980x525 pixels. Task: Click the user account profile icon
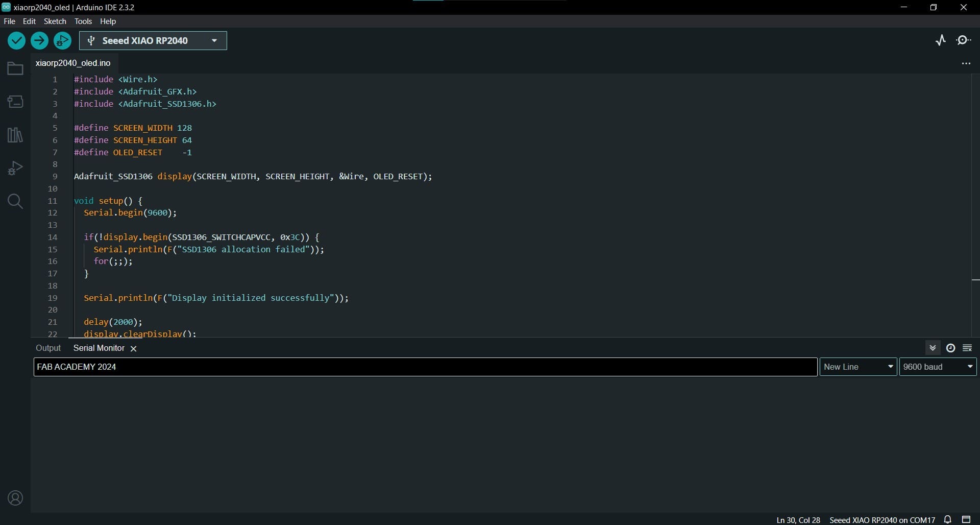click(x=15, y=498)
